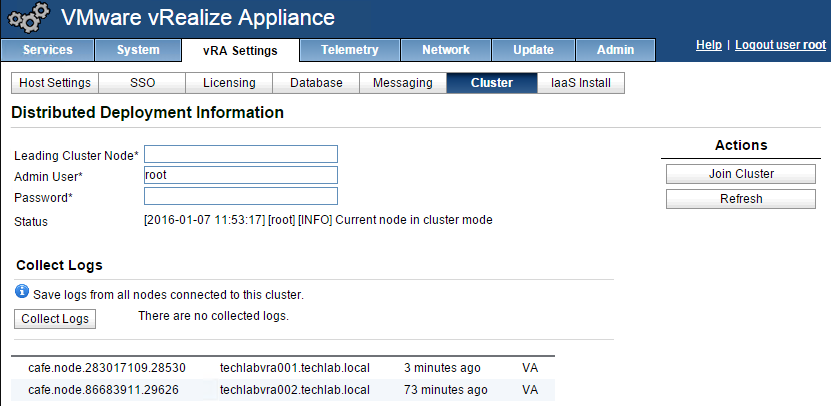The width and height of the screenshot is (831, 406).
Task: Click the Help link
Action: pyautogui.click(x=709, y=45)
